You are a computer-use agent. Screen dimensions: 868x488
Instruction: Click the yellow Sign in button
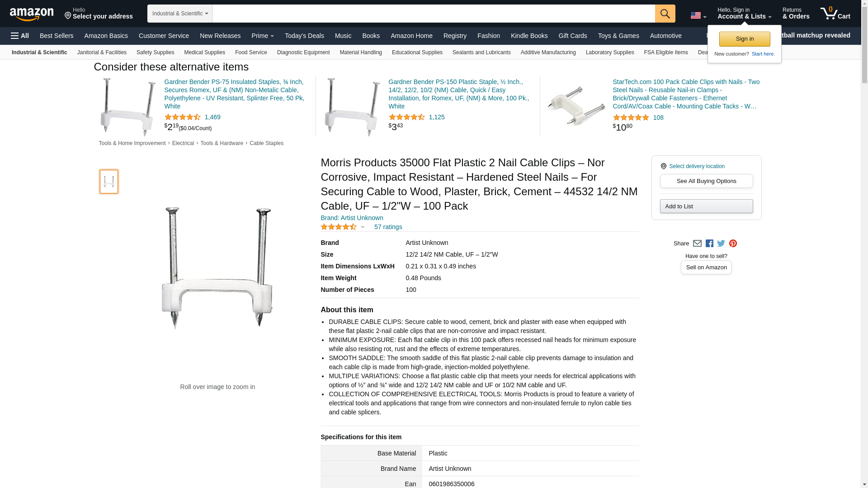[745, 39]
